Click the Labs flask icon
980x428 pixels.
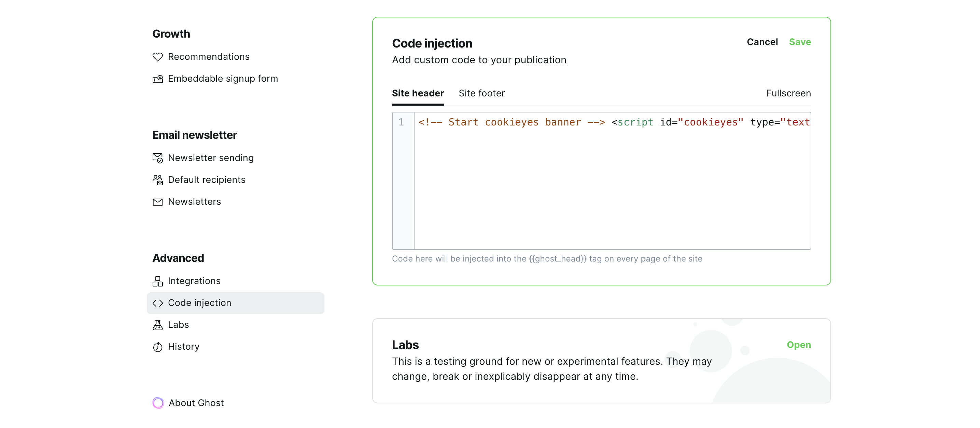(x=157, y=325)
